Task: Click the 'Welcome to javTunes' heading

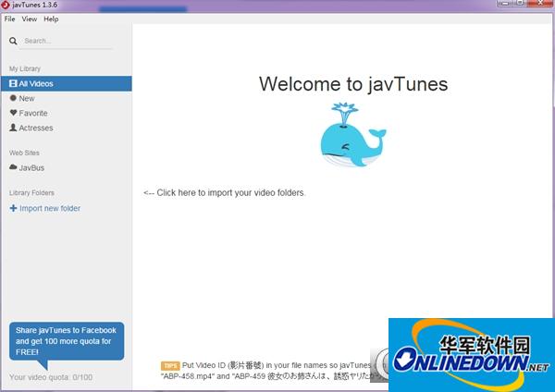Action: [353, 84]
